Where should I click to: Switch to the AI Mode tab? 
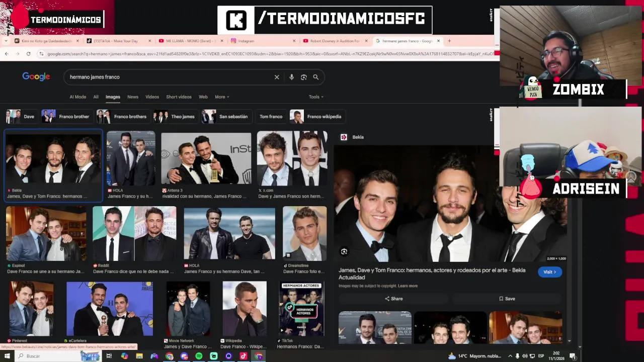[x=77, y=97]
